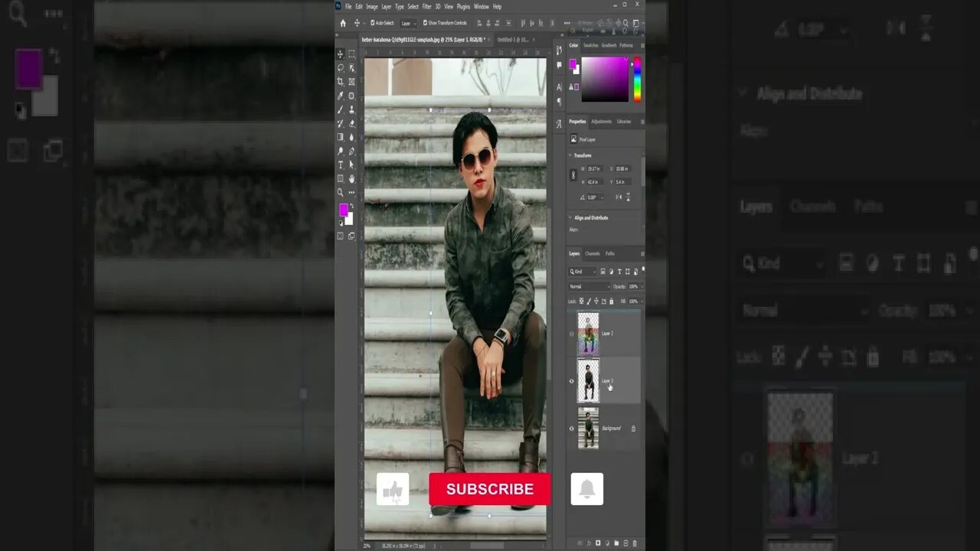The width and height of the screenshot is (980, 551).
Task: Switch to the Adjustments tab
Action: click(601, 121)
